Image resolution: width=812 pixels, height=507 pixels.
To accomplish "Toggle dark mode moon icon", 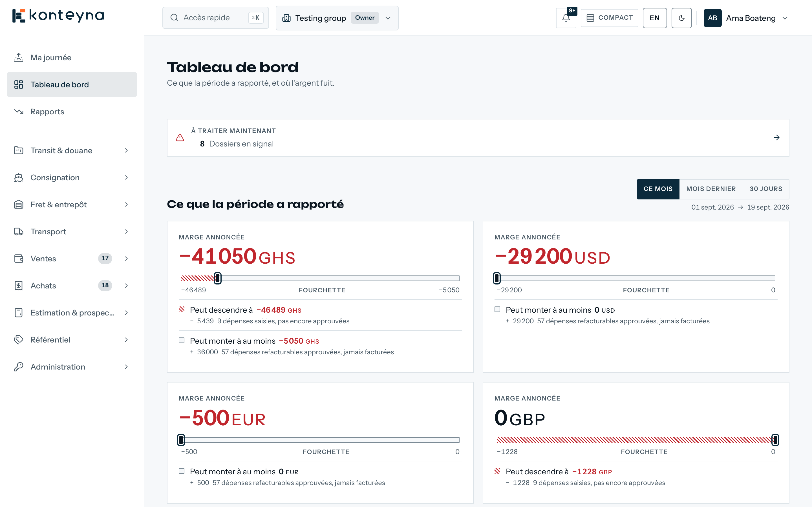I will [681, 18].
